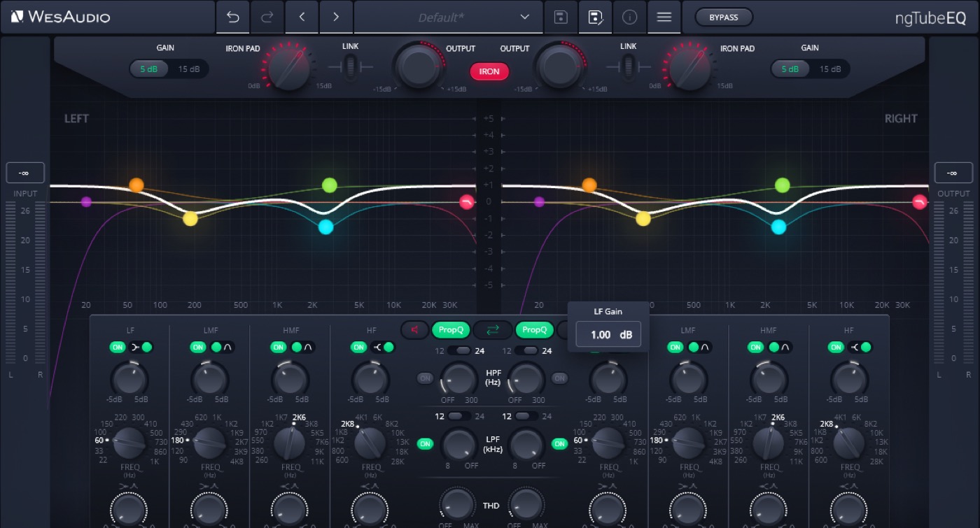Toggle the left PropQ button
The width and height of the screenshot is (980, 528).
coord(451,329)
